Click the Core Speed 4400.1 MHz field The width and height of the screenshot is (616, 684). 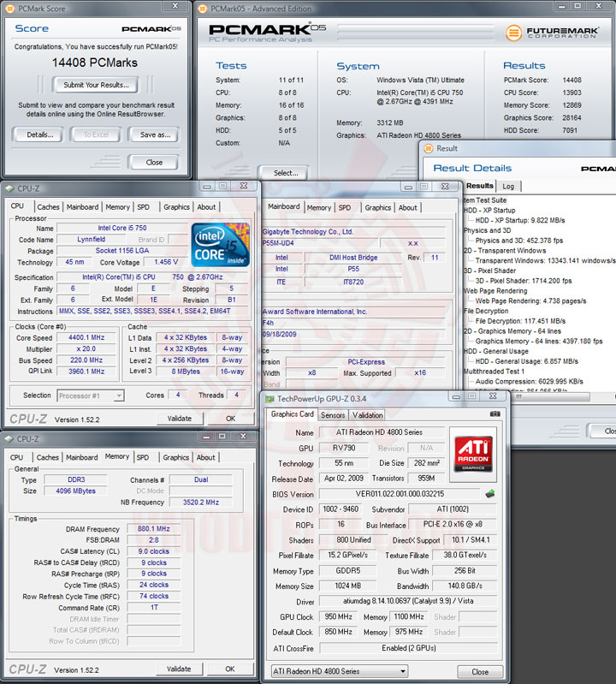coord(86,337)
